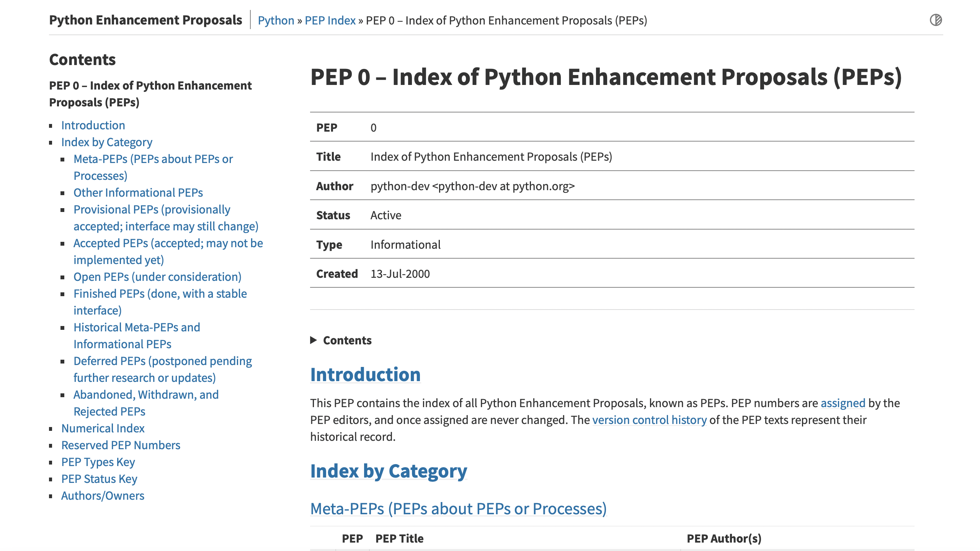The width and height of the screenshot is (980, 551).
Task: Click the Introduction section heading link
Action: 365,374
